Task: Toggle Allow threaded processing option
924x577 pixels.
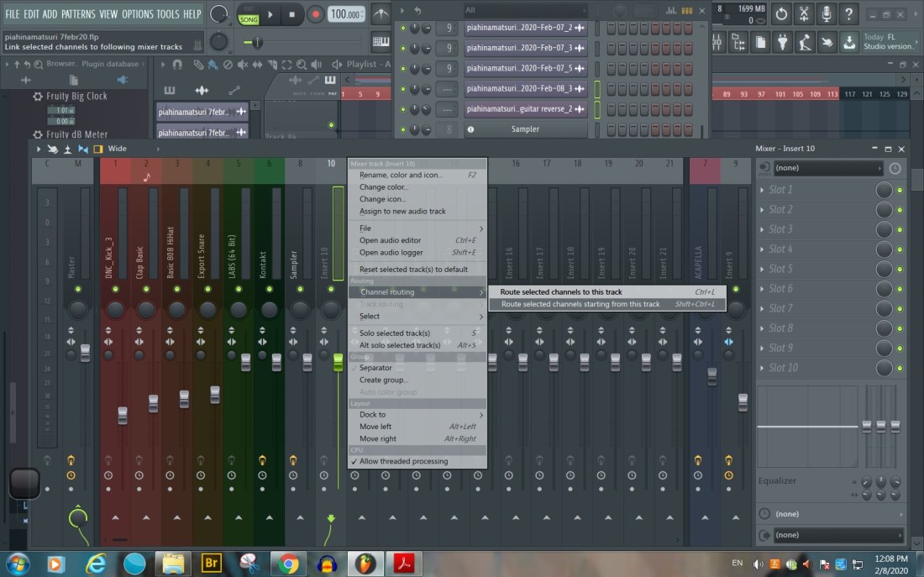Action: click(x=403, y=461)
